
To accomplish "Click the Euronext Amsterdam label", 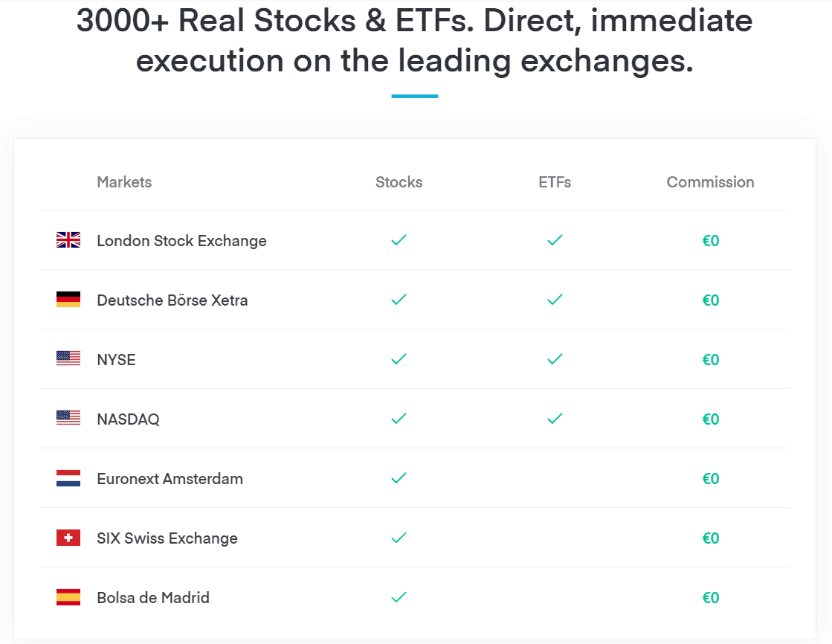I will coord(170,478).
